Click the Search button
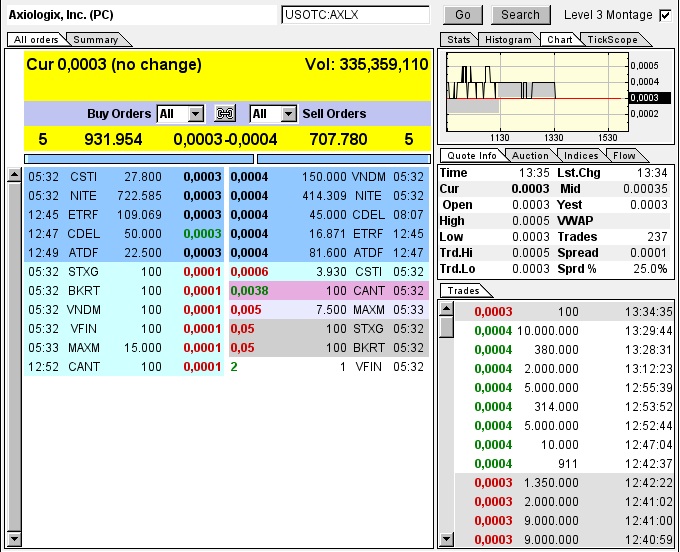 coord(520,15)
